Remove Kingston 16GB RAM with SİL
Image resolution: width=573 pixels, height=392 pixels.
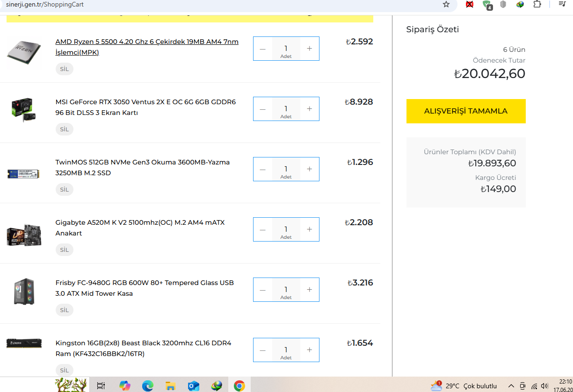click(65, 371)
